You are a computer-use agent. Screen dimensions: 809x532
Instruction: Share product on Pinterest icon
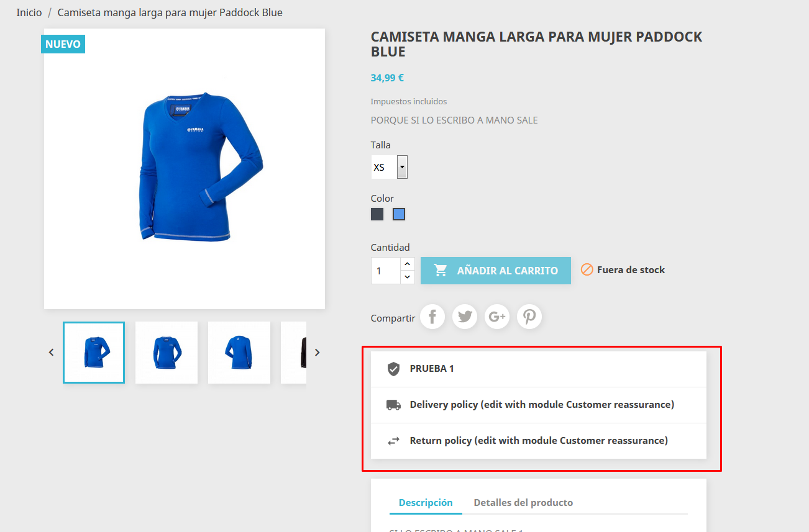[529, 317]
